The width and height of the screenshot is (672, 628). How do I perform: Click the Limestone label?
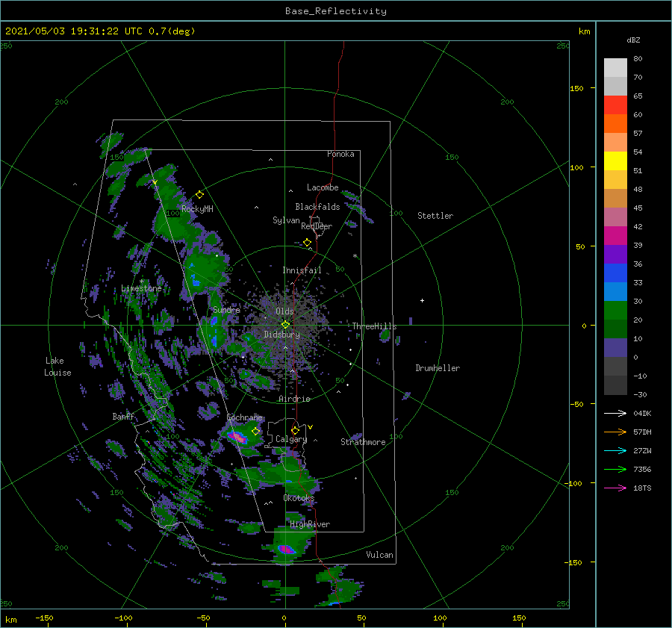click(x=141, y=288)
